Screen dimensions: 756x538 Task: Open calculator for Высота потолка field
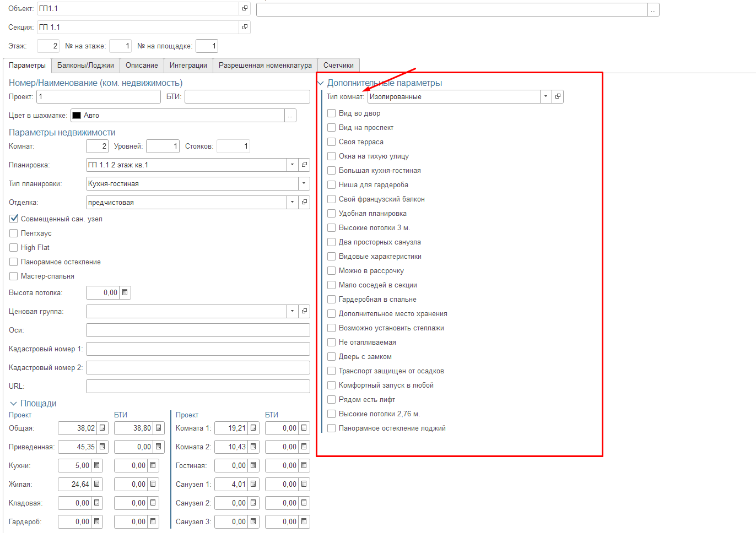coord(125,292)
